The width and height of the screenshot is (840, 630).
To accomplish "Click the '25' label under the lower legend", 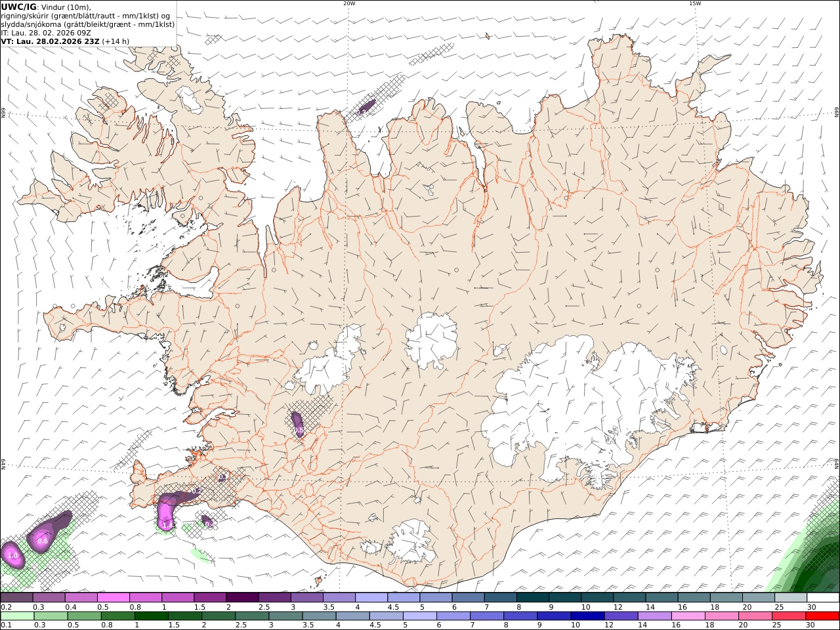I will click(776, 625).
